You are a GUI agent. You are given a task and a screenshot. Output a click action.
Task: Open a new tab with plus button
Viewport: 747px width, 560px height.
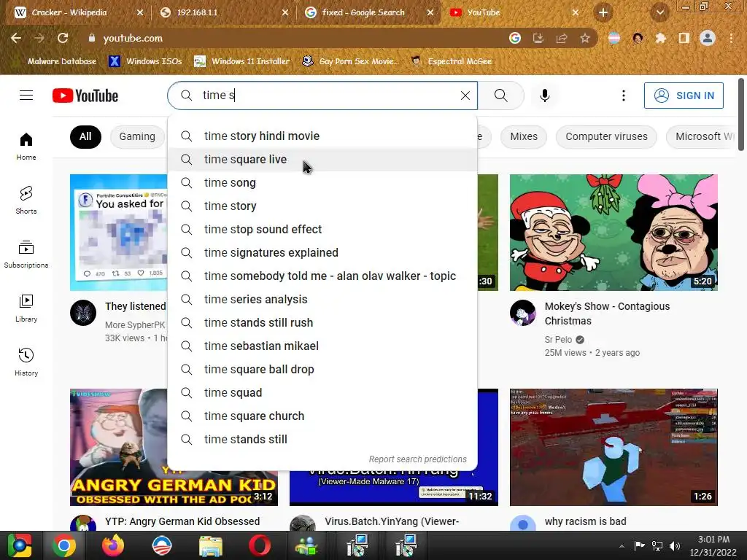coord(603,12)
